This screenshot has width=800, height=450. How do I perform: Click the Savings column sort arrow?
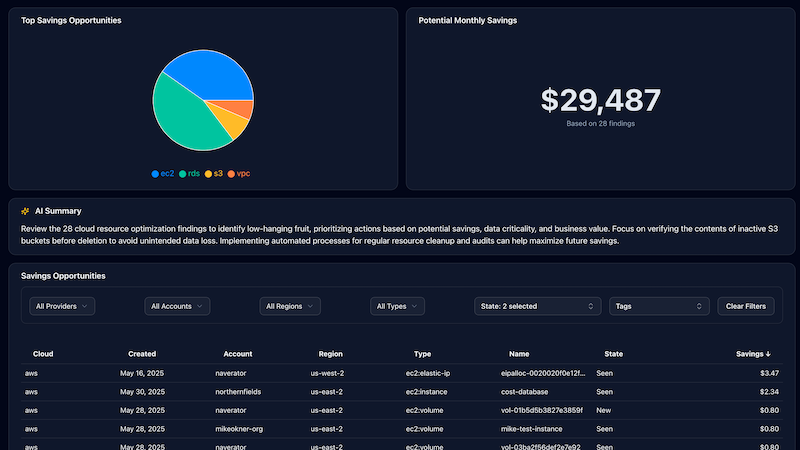[x=768, y=354]
